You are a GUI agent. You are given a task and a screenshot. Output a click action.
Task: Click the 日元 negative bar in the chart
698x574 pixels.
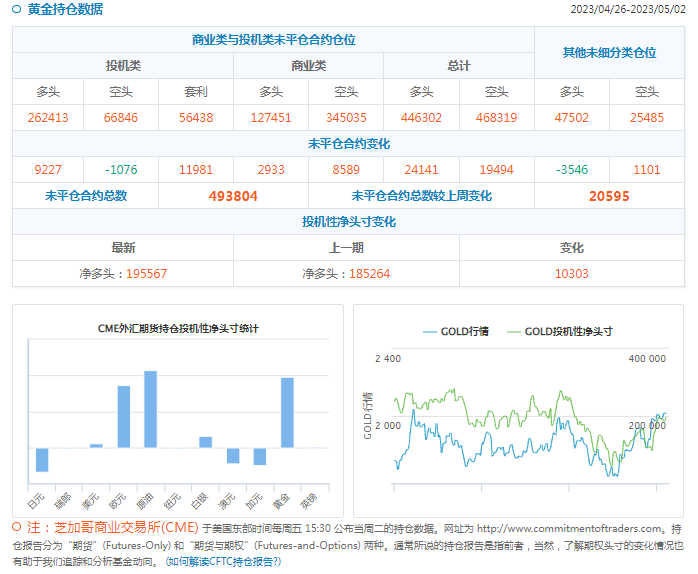coord(42,459)
